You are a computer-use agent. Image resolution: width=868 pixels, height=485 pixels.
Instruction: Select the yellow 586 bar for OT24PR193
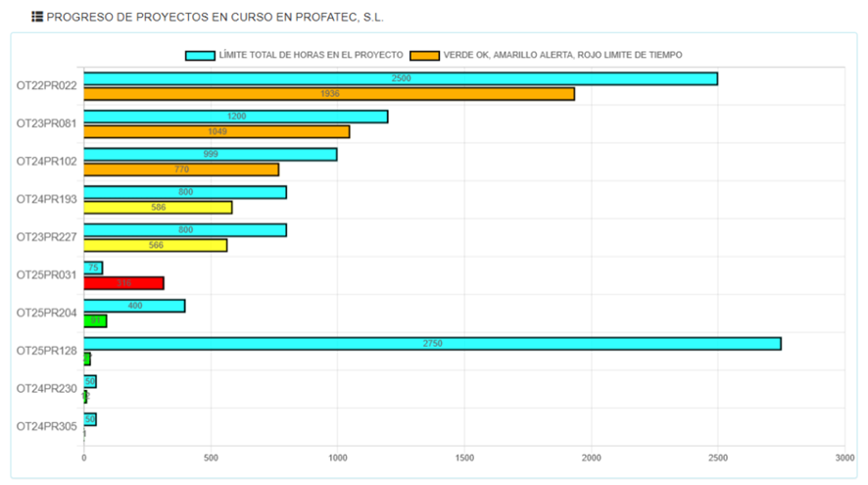tap(158, 208)
